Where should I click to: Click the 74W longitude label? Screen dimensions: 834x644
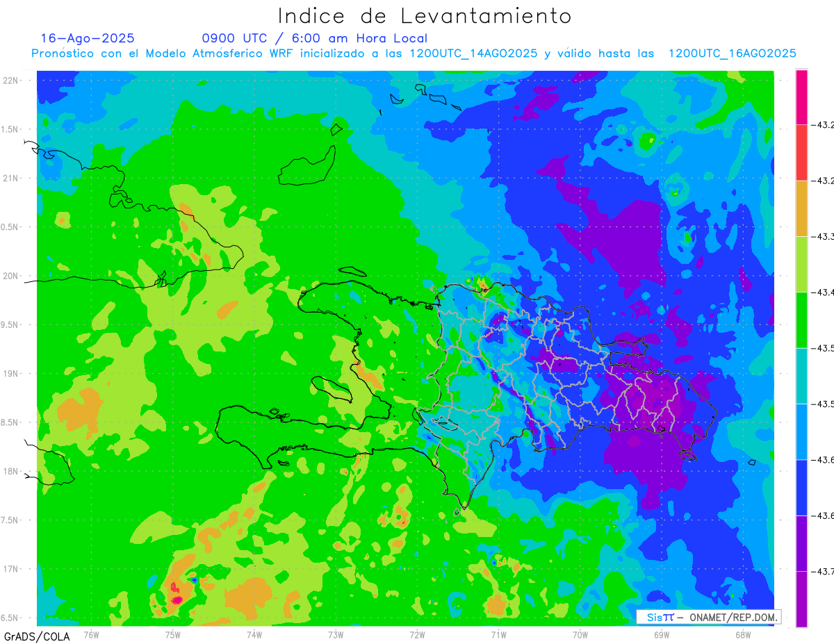(x=254, y=634)
